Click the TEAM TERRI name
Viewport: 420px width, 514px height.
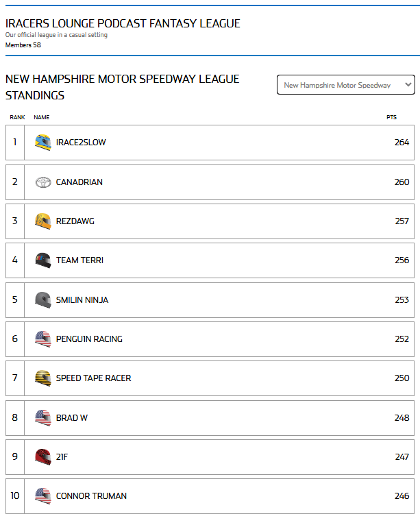[x=79, y=260]
